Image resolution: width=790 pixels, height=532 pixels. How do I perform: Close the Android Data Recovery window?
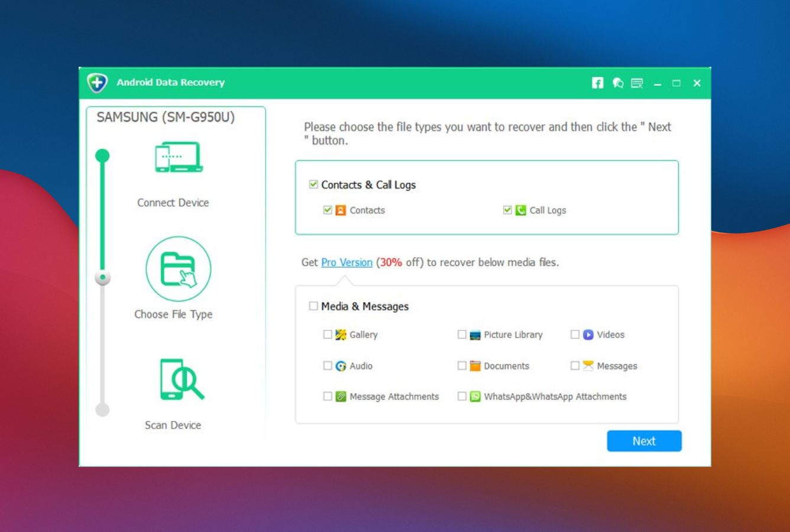(x=697, y=83)
